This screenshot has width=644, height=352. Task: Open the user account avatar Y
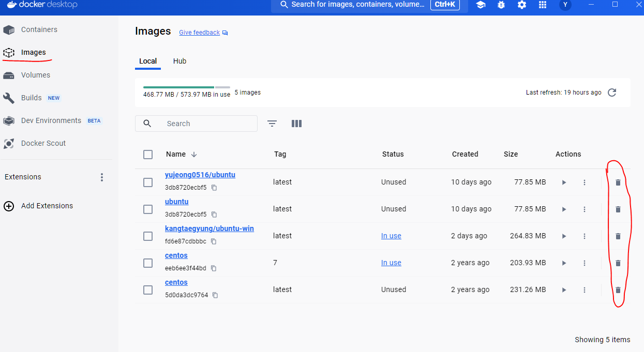pyautogui.click(x=565, y=5)
